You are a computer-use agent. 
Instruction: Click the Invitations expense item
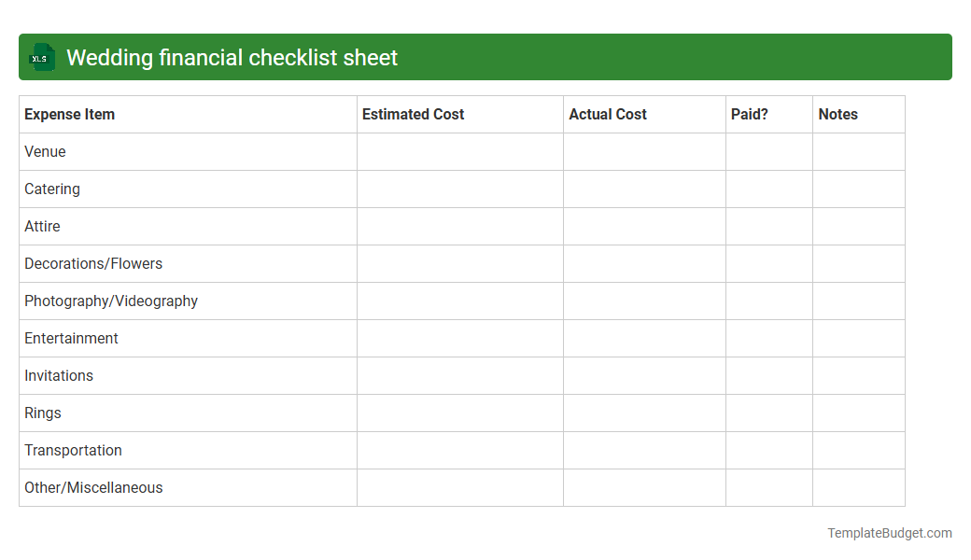pos(59,375)
